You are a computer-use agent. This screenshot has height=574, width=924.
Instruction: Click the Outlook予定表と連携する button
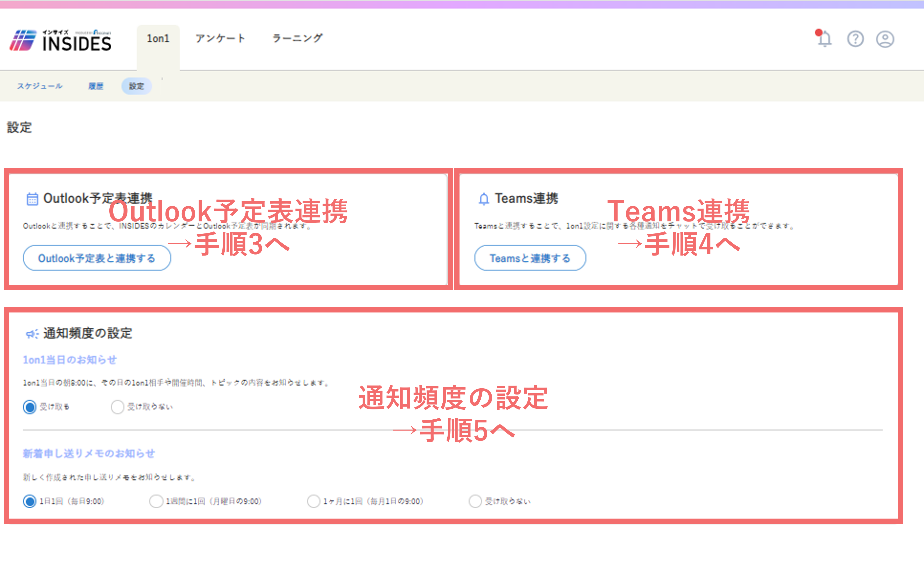tap(97, 258)
